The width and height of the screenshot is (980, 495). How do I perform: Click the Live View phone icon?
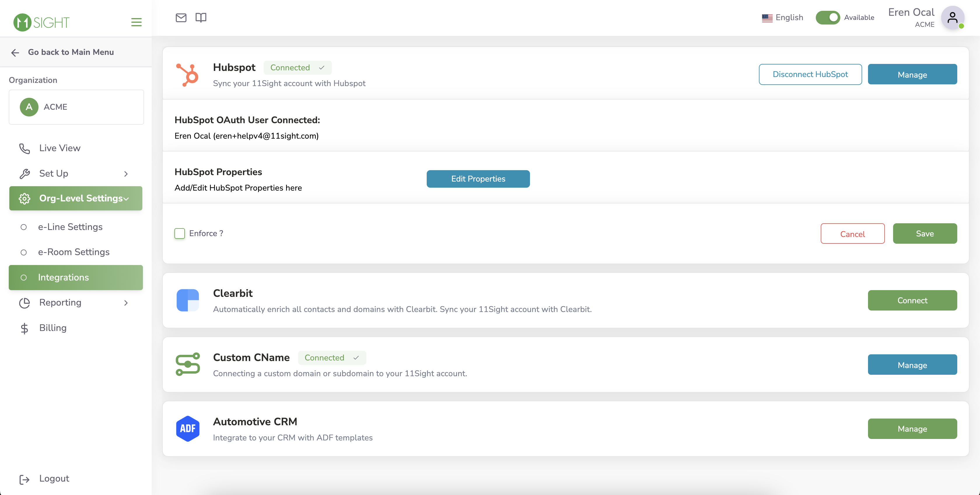[x=24, y=149]
